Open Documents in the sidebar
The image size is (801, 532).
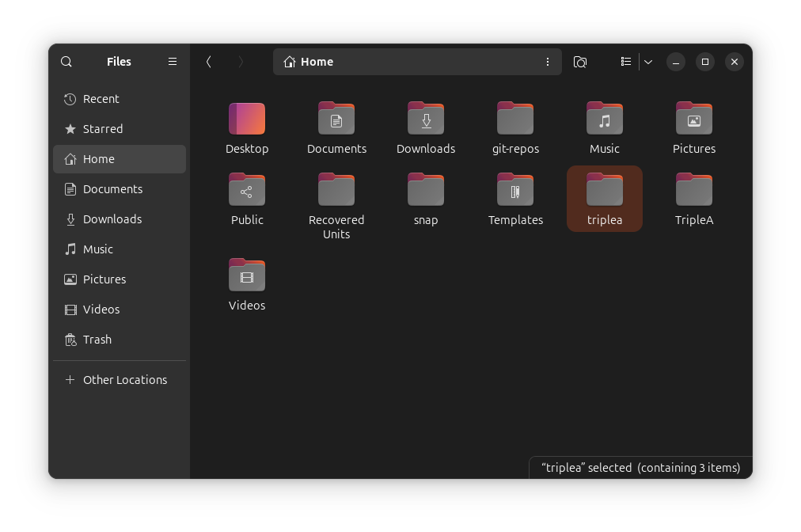click(120, 189)
